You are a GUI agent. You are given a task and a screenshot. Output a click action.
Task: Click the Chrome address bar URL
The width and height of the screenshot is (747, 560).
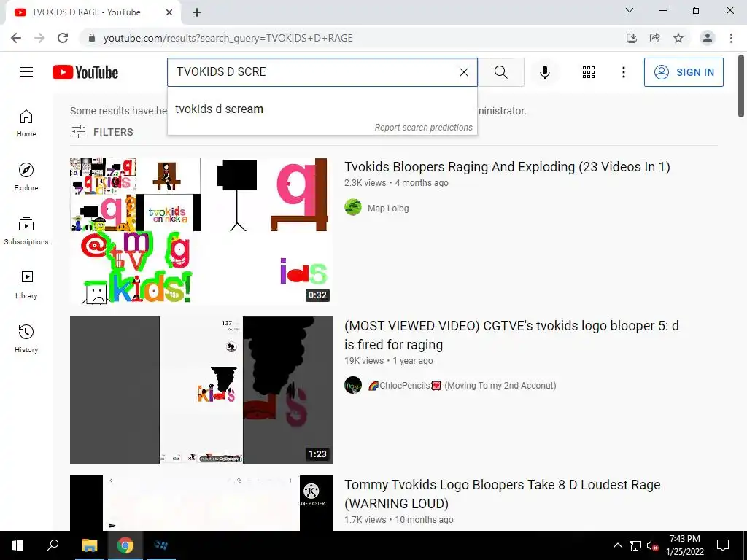(228, 38)
